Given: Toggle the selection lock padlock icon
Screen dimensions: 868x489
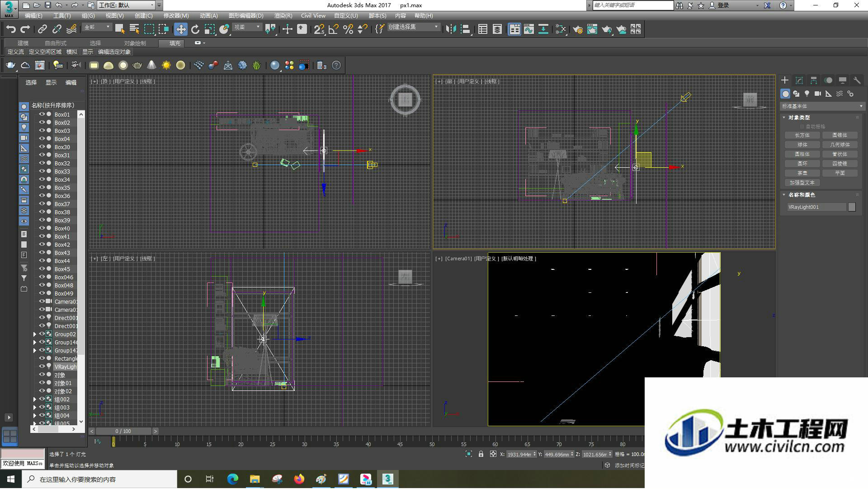Looking at the screenshot, I should (481, 454).
